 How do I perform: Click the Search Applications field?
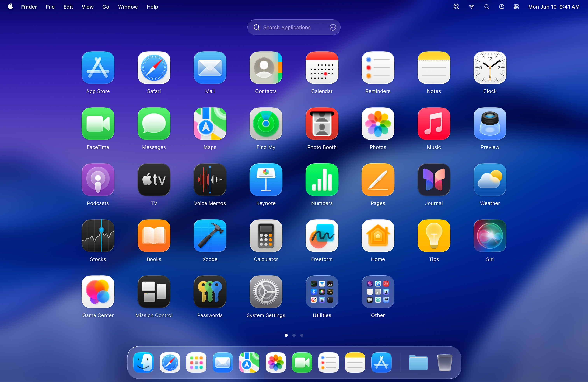294,27
